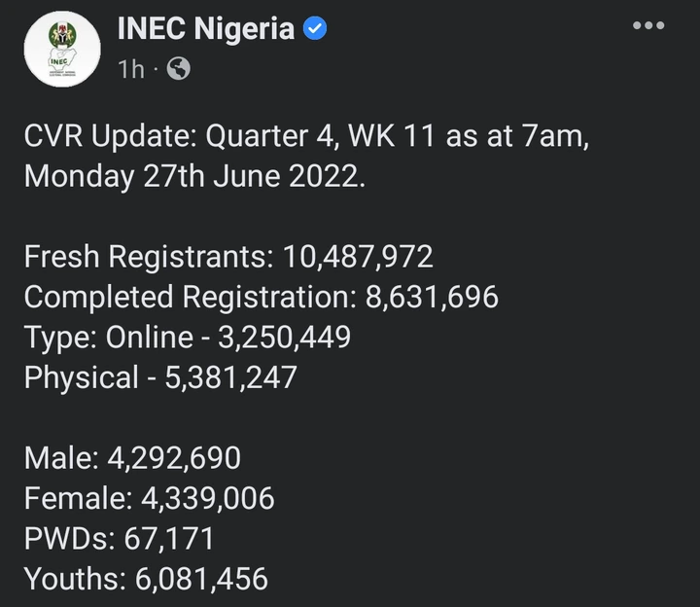Image resolution: width=700 pixels, height=607 pixels.
Task: Click the number 10,487,972
Action: click(x=358, y=258)
